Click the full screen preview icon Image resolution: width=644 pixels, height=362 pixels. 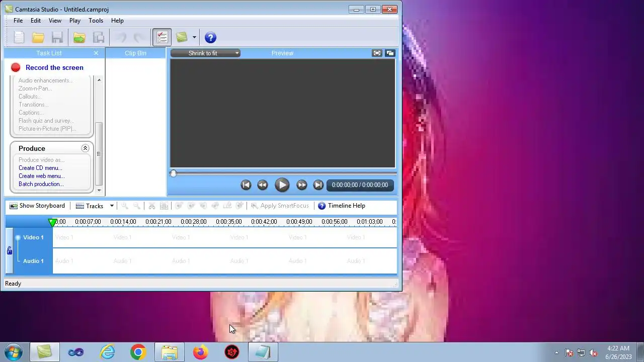click(377, 53)
